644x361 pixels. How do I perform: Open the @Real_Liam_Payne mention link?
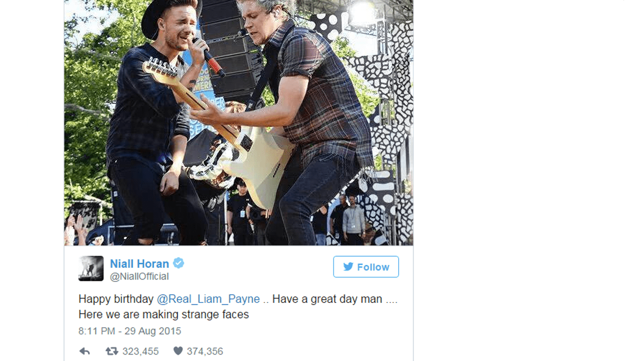(208, 299)
